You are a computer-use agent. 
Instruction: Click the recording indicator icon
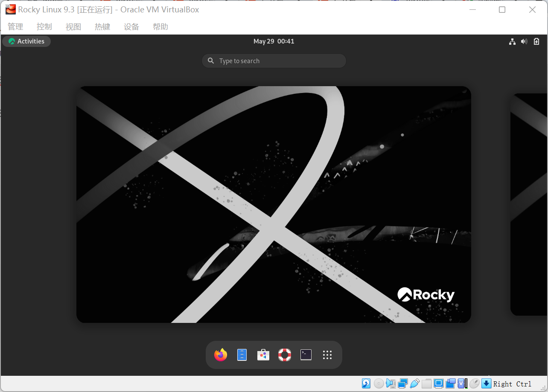click(x=451, y=383)
